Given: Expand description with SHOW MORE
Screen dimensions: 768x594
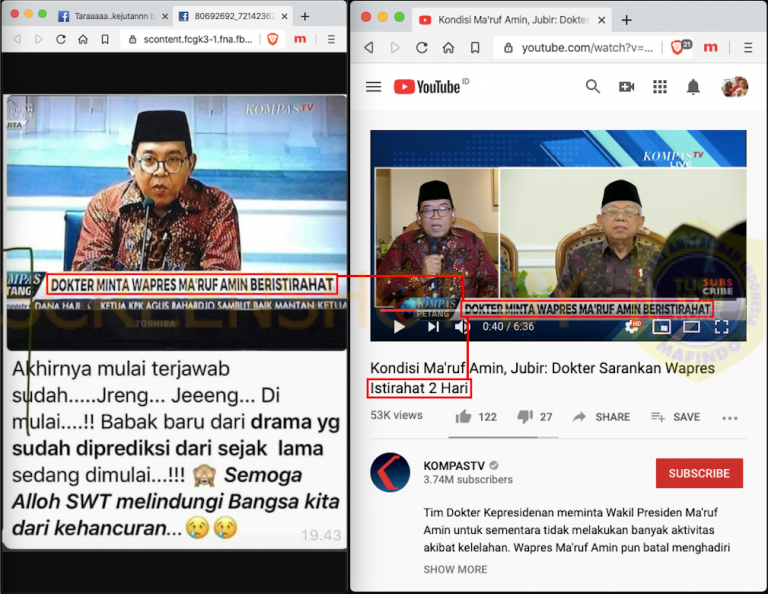Looking at the screenshot, I should coord(455,570).
